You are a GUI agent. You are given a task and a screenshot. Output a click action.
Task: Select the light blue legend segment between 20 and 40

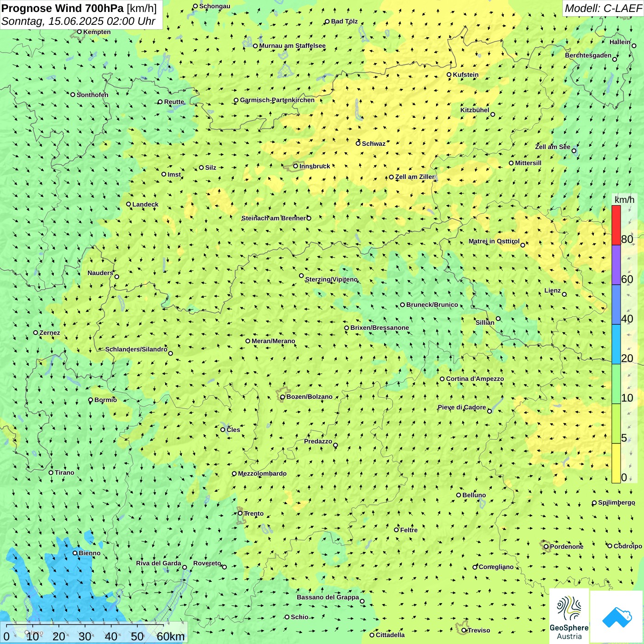pos(616,345)
